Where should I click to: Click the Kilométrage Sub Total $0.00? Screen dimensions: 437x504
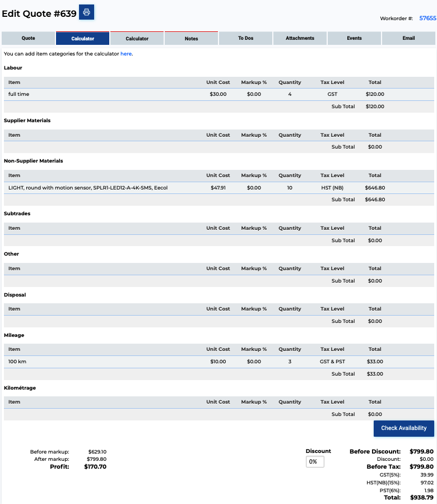point(375,414)
